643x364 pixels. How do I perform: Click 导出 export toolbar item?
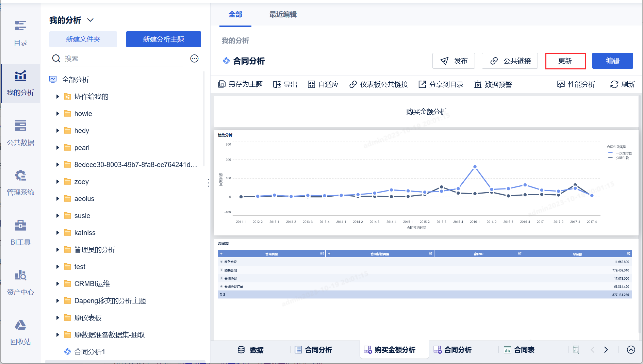click(285, 84)
